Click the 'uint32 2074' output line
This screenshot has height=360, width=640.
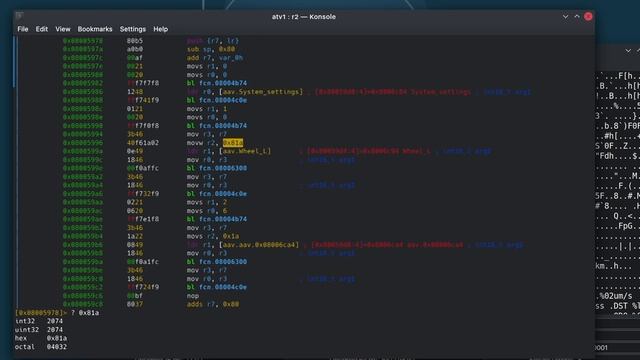coord(39,329)
